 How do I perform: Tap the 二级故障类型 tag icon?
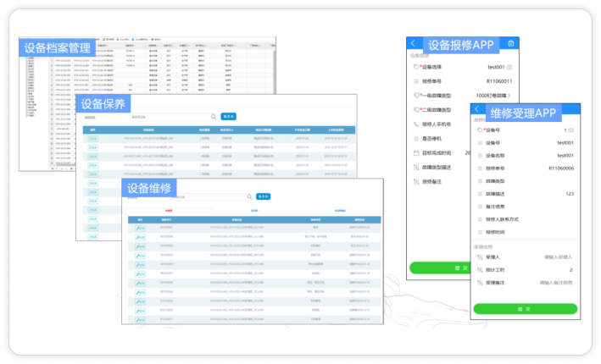[416, 110]
